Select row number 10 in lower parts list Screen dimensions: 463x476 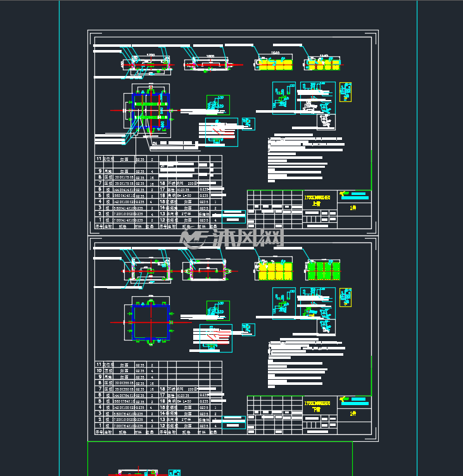point(99,371)
